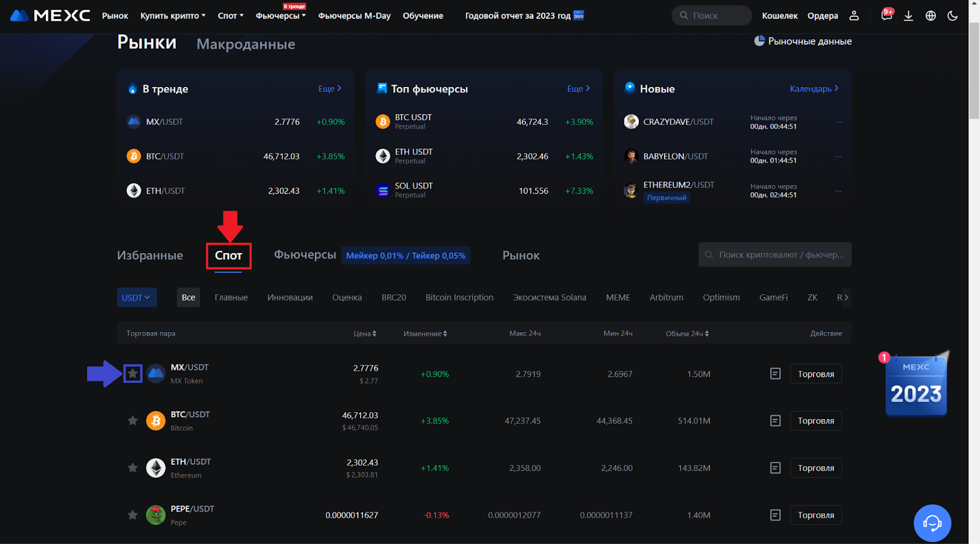Click the Bitcoin coin icon in table

click(156, 421)
